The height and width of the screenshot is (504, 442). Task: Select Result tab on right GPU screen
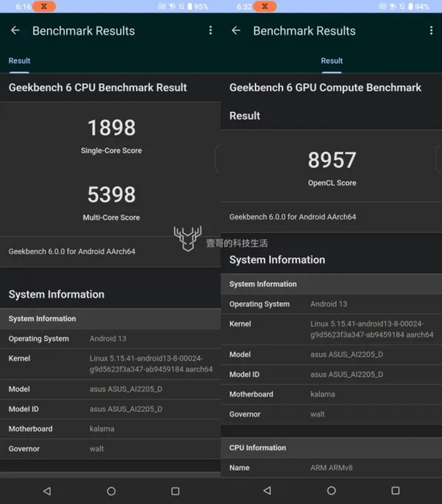[x=331, y=60]
